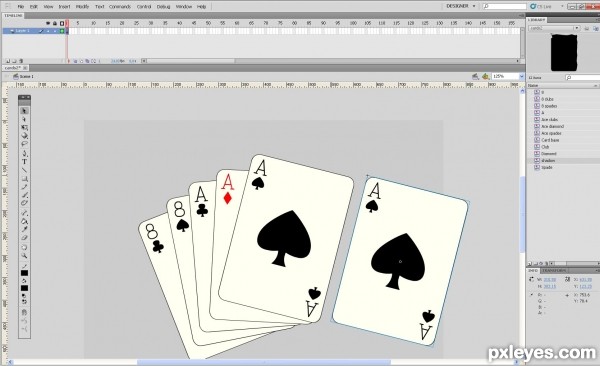Select the Deco tool

point(24,203)
